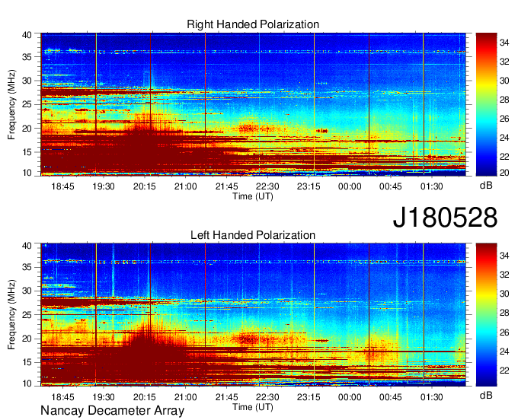This screenshot has height=420, width=518.
Task: Click the 35 MHz tick label on bottom plot
Action: click(x=27, y=267)
